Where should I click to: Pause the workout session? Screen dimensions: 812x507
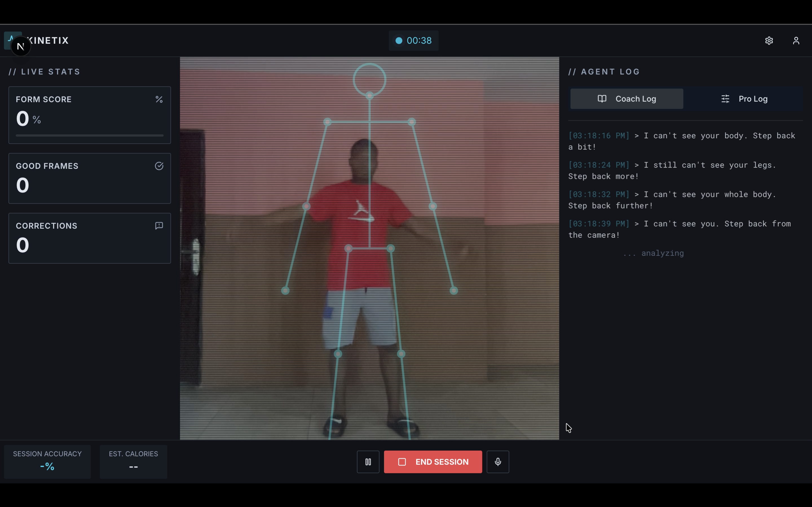click(x=368, y=462)
